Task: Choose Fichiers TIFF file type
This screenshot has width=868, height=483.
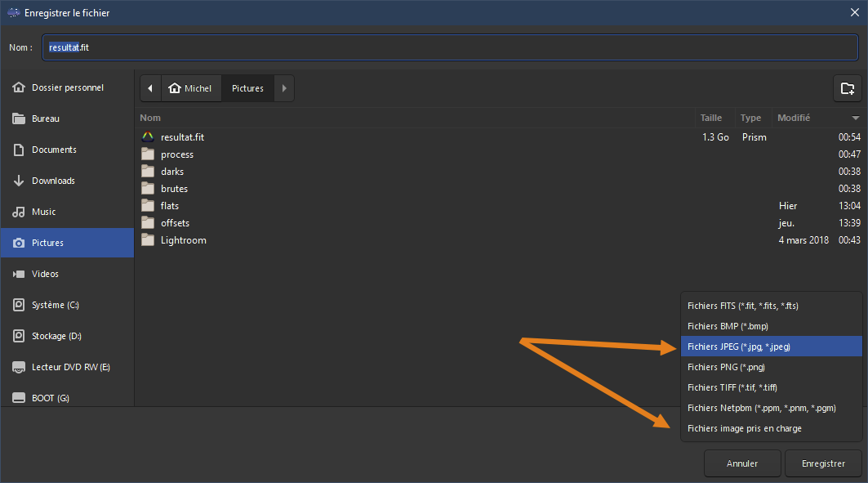Action: (771, 387)
